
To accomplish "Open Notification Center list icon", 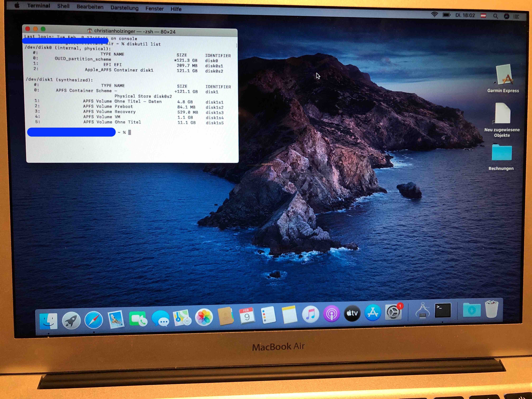I will click(516, 17).
